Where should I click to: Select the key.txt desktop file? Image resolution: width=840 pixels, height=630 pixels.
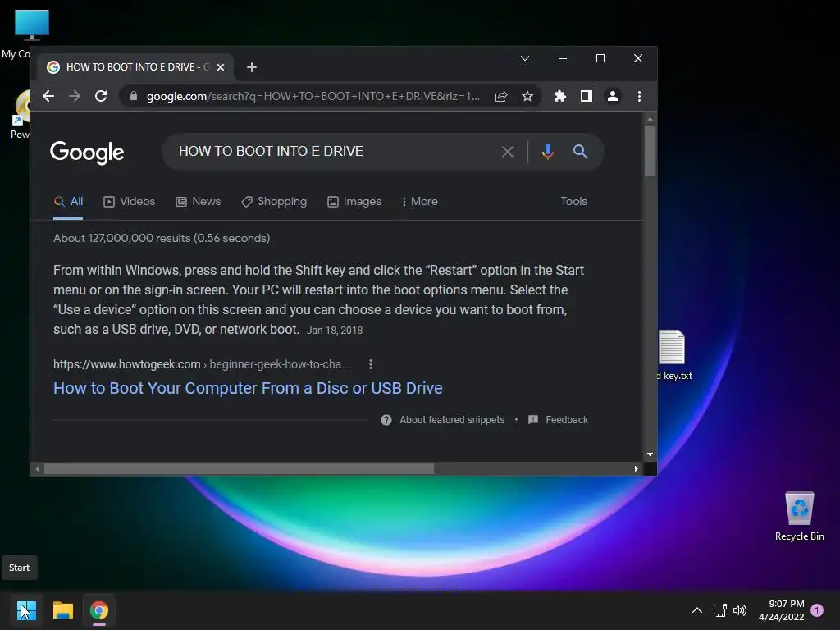point(675,356)
